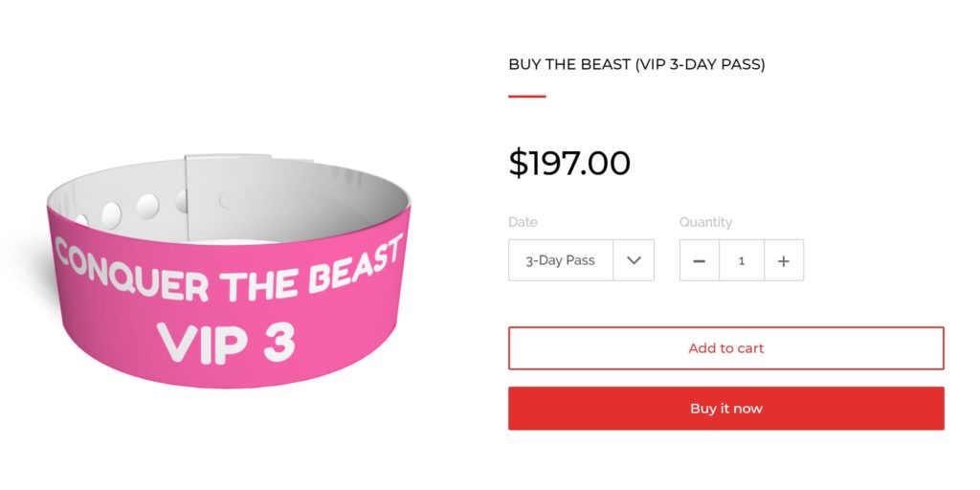This screenshot has width=980, height=490.
Task: Click the red accent line under title
Action: [526, 97]
